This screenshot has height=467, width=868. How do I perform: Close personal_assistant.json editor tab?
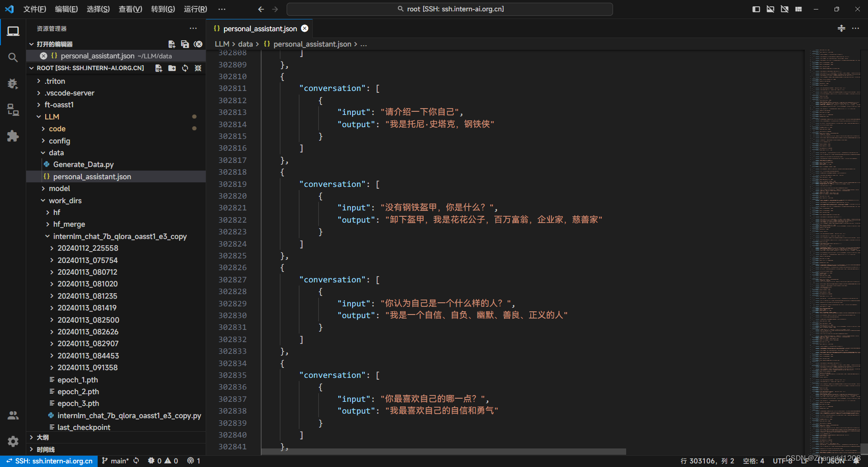305,28
